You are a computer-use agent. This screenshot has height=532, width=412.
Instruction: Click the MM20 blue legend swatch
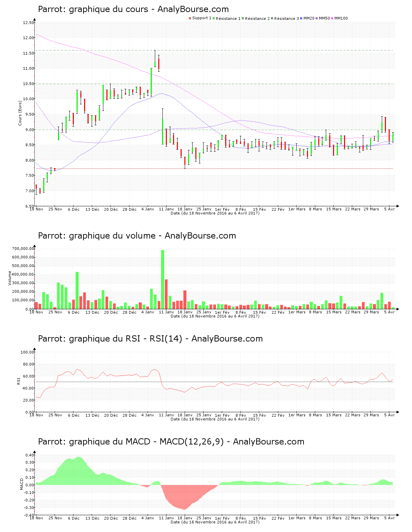click(301, 18)
